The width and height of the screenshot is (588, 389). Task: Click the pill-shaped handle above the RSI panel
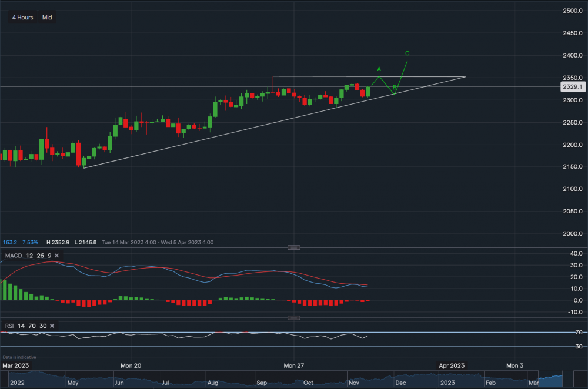click(x=293, y=317)
